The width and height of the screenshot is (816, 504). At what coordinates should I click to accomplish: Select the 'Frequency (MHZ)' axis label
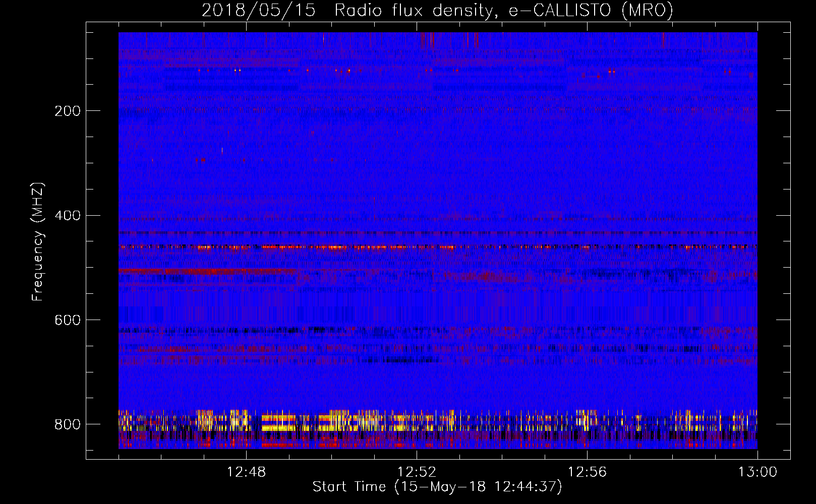38,242
